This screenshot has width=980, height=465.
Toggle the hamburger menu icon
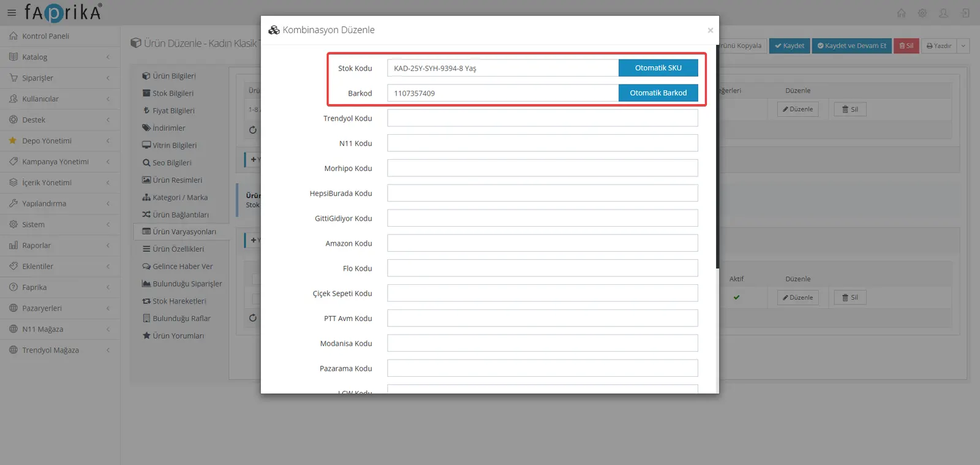[12, 13]
